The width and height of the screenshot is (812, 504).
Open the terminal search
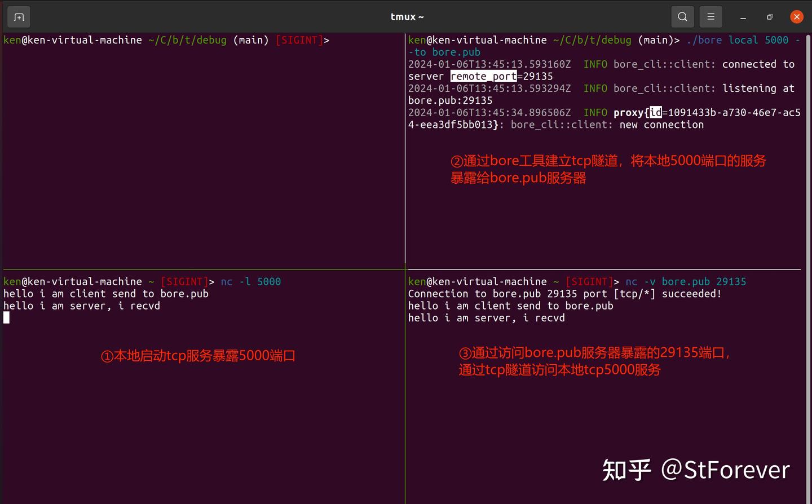(x=682, y=16)
